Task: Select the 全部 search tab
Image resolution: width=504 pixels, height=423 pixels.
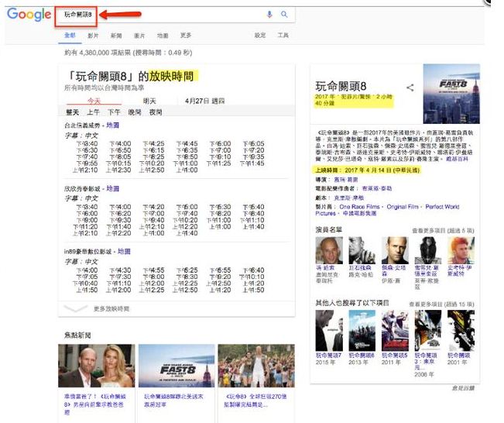Action: pos(70,35)
